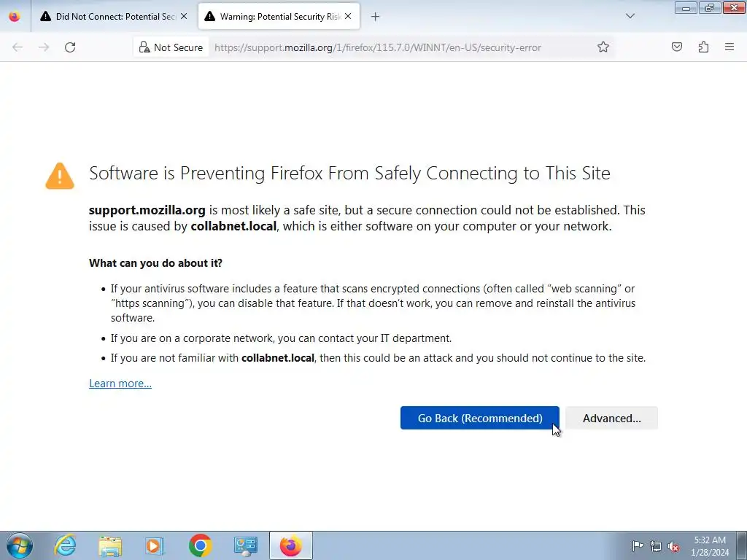The height and width of the screenshot is (560, 747).
Task: Open Firefox View pinned icon
Action: point(15,17)
